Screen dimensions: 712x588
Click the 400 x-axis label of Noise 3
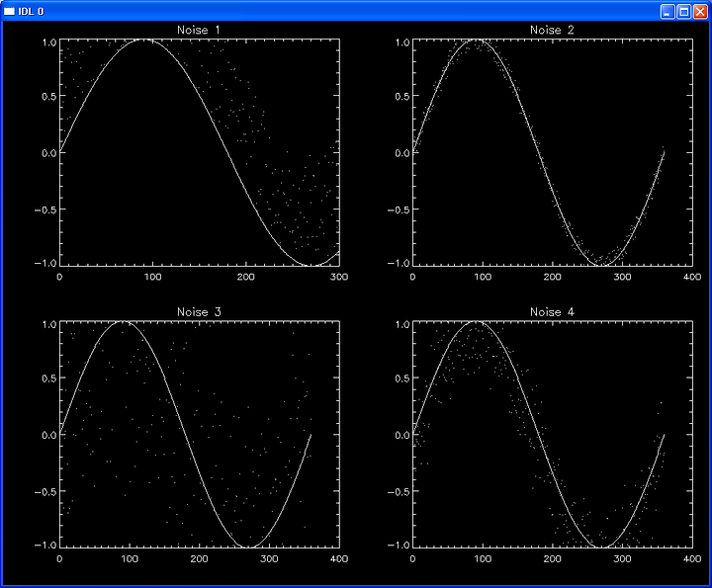click(x=339, y=559)
